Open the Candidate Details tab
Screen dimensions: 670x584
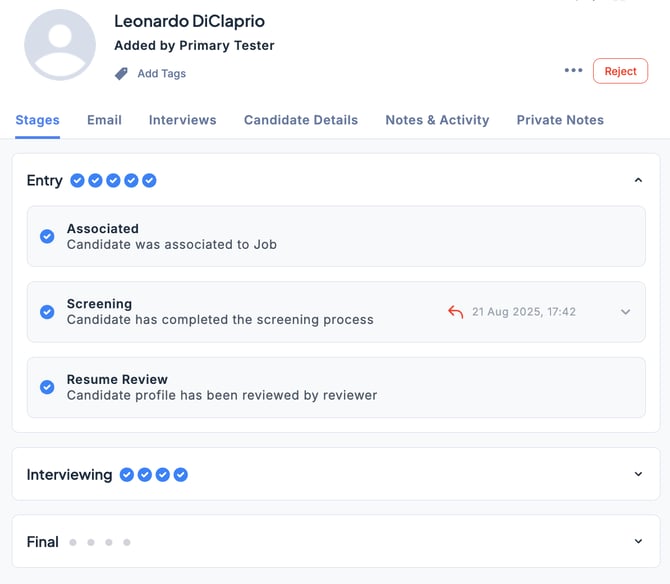300,120
